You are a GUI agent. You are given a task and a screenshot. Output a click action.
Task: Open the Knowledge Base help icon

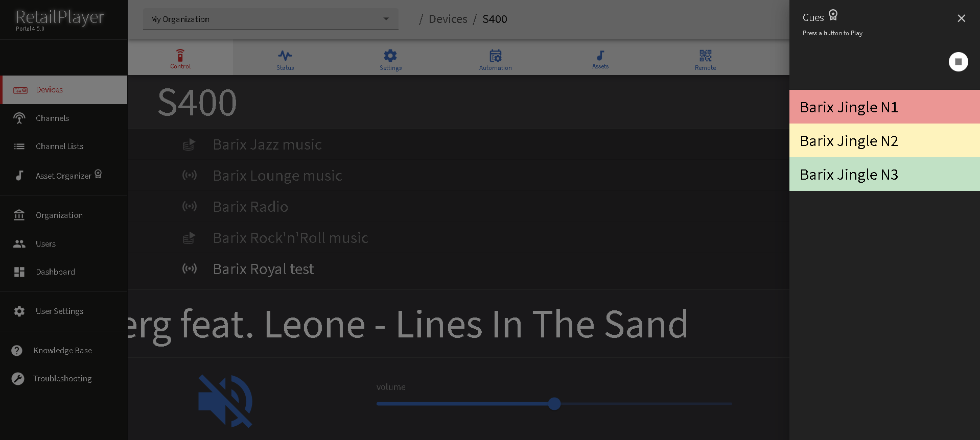point(17,351)
